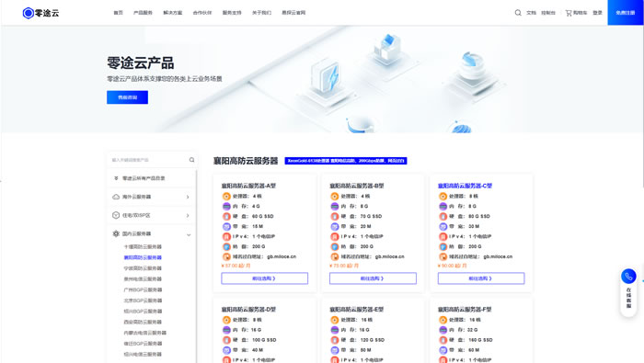Click the memory icon in the C型 card
Screen dimensions: 644x363
coord(443,207)
